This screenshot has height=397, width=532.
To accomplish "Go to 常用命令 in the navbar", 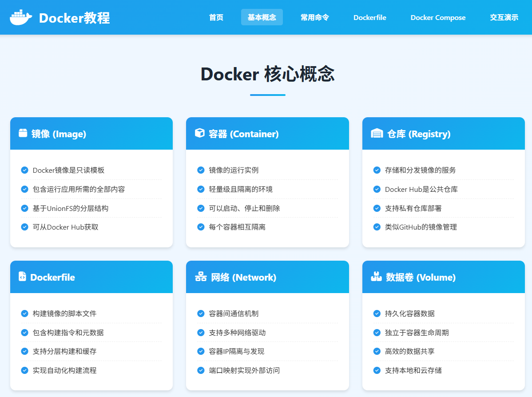I will click(315, 17).
